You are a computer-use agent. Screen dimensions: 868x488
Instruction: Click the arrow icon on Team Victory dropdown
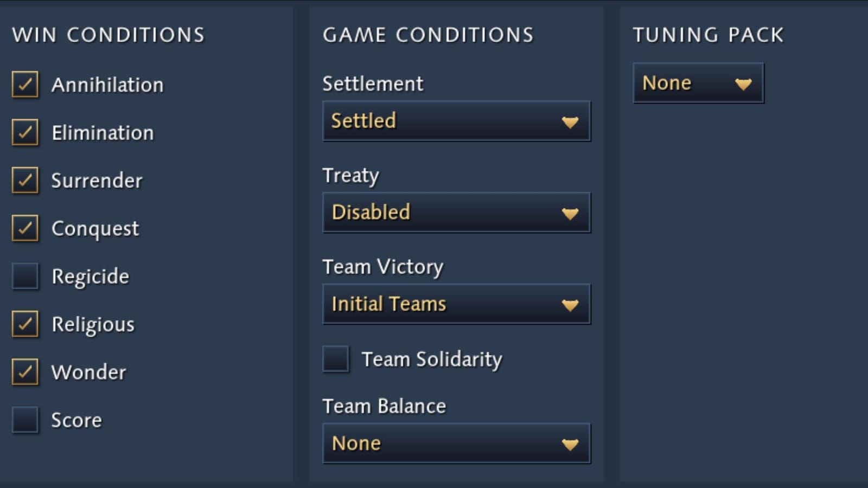click(x=570, y=305)
